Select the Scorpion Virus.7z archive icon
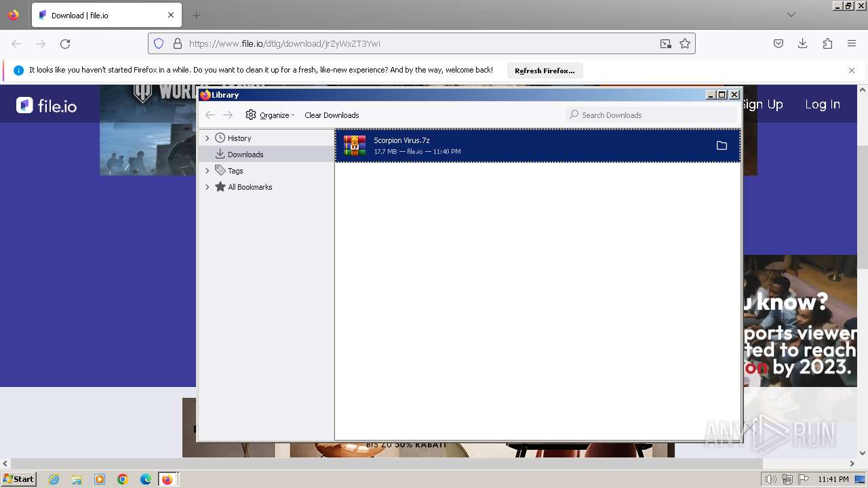Viewport: 868px width, 488px height. [355, 146]
